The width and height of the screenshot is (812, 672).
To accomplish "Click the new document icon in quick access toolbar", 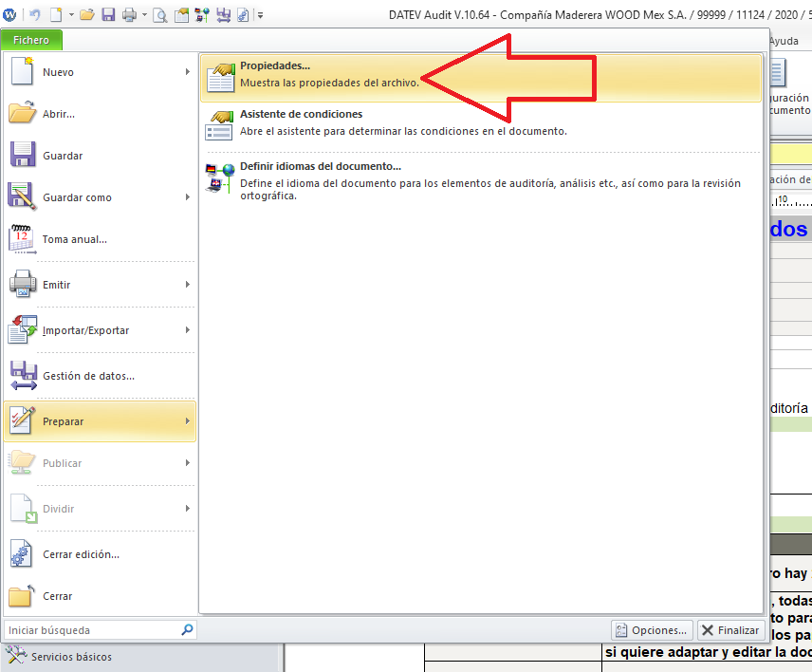I will [x=56, y=15].
